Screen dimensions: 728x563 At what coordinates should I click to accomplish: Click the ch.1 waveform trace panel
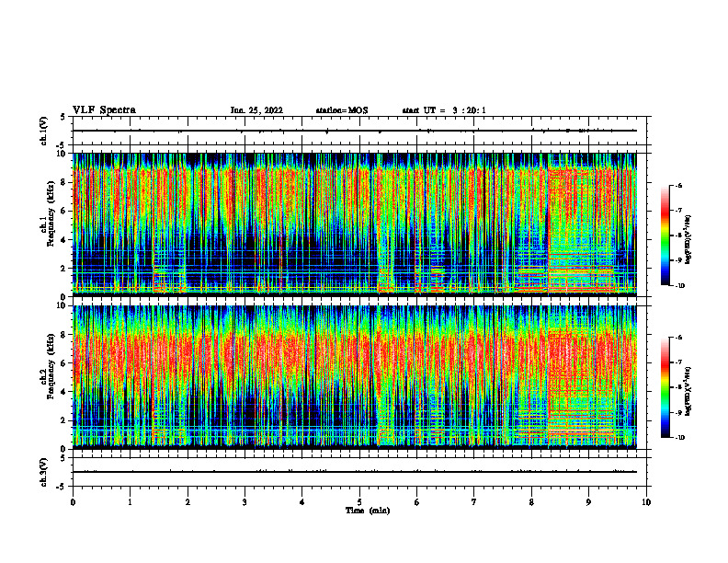tap(359, 131)
